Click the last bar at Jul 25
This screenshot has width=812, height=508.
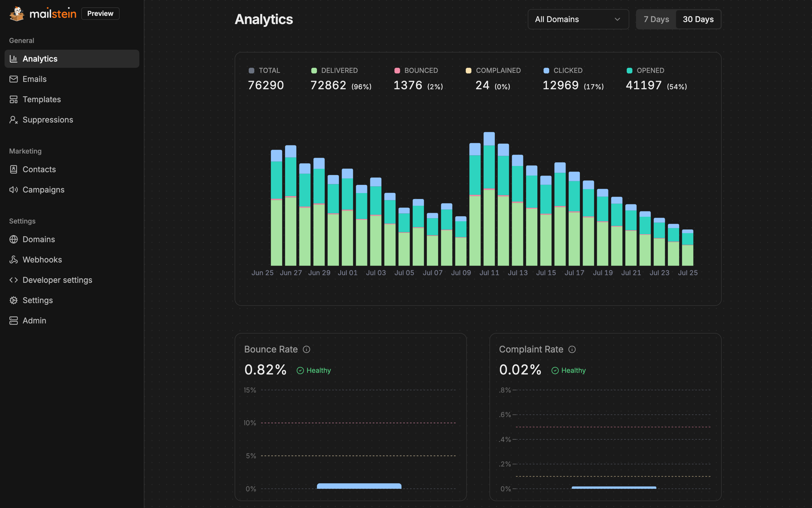[x=688, y=248]
